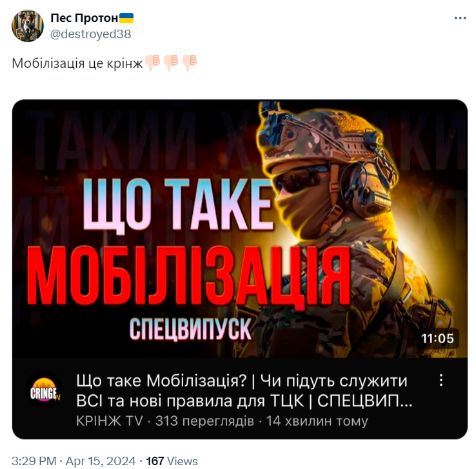This screenshot has height=469, width=476.
Task: Click the 3:29 PM timestamp link
Action: click(34, 461)
